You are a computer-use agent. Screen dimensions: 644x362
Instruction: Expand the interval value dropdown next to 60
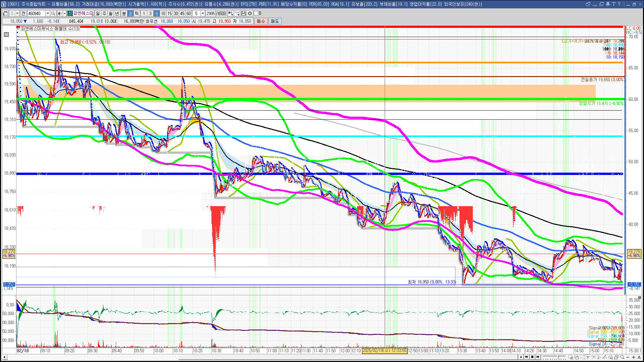click(x=203, y=13)
